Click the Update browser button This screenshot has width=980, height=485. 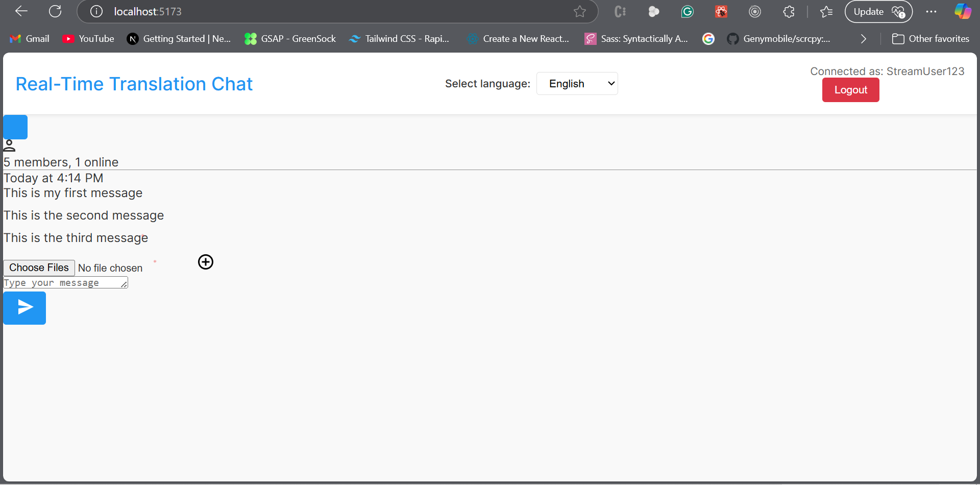[878, 11]
